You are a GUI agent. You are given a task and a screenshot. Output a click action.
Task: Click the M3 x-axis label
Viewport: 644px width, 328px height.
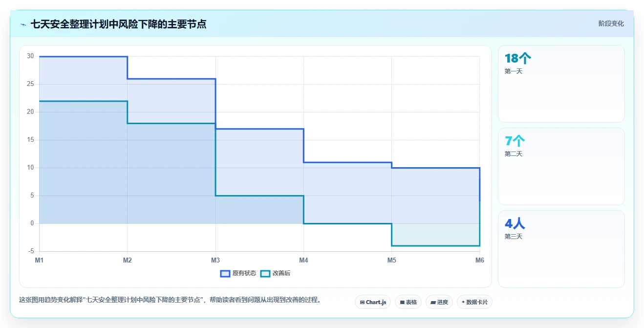(215, 260)
